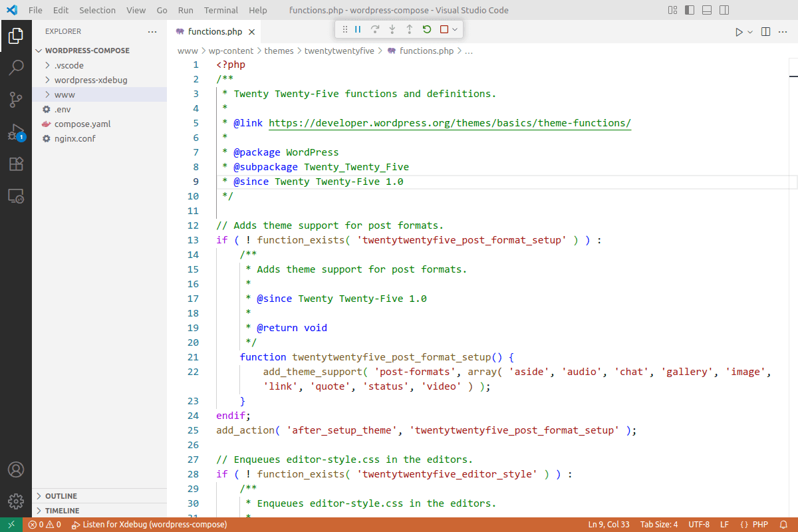Open the run options dropdown arrow
The height and width of the screenshot is (532, 798).
pyautogui.click(x=750, y=31)
